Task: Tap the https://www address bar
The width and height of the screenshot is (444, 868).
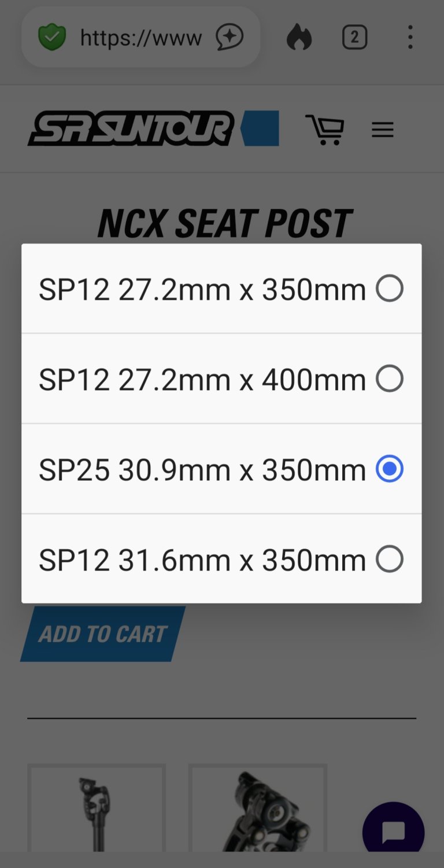Action: click(x=140, y=38)
